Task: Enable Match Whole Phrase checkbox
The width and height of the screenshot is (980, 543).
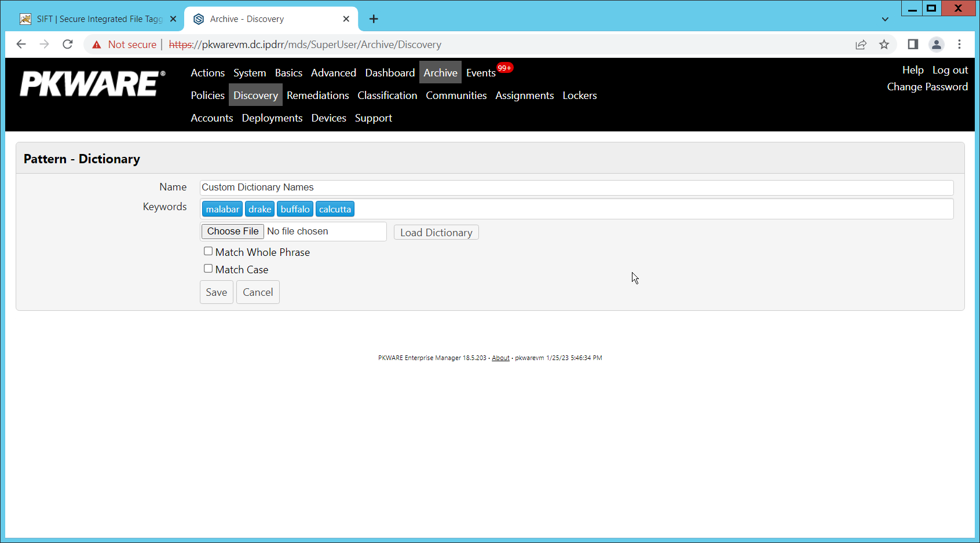Action: [208, 251]
